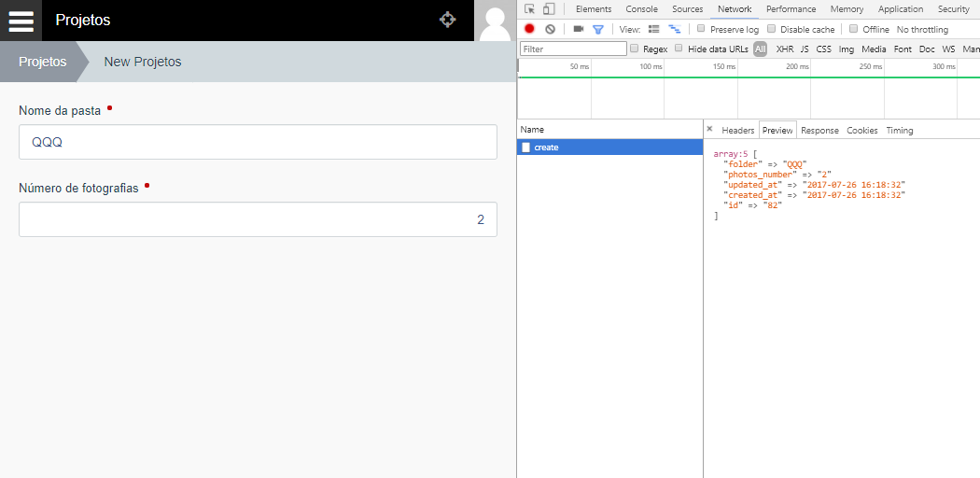Click the crosshair target icon in header
The height and width of the screenshot is (478, 980).
point(447,20)
